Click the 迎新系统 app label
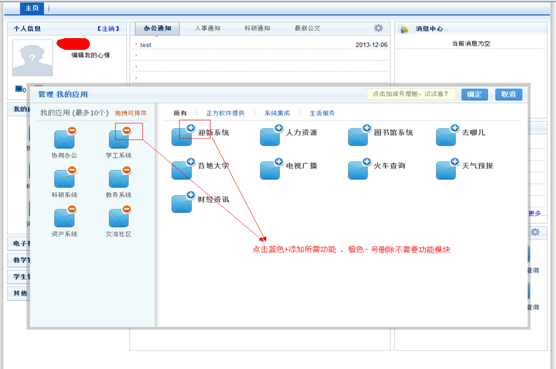This screenshot has width=556, height=369. click(213, 133)
